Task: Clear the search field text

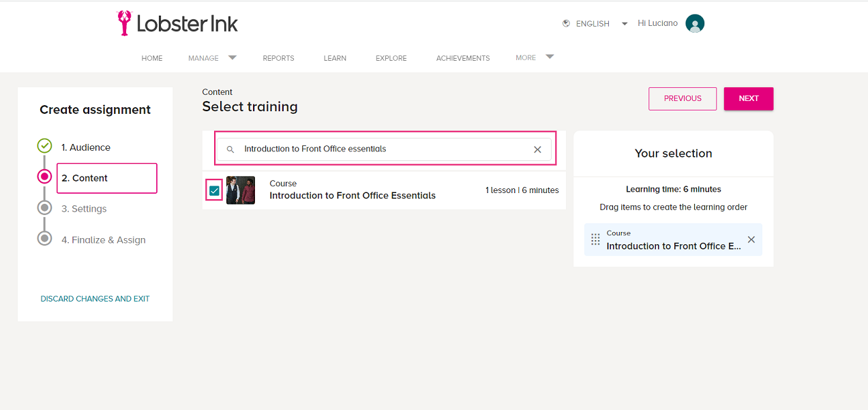Action: pyautogui.click(x=537, y=149)
